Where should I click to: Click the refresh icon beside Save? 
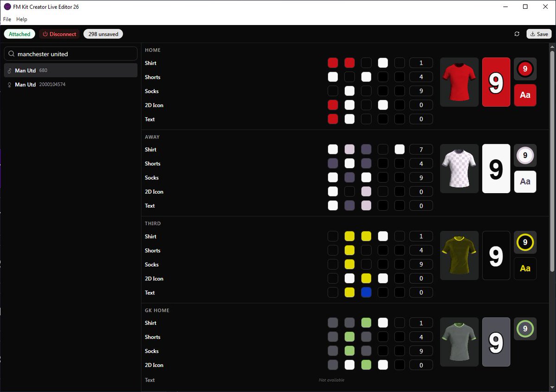point(517,34)
